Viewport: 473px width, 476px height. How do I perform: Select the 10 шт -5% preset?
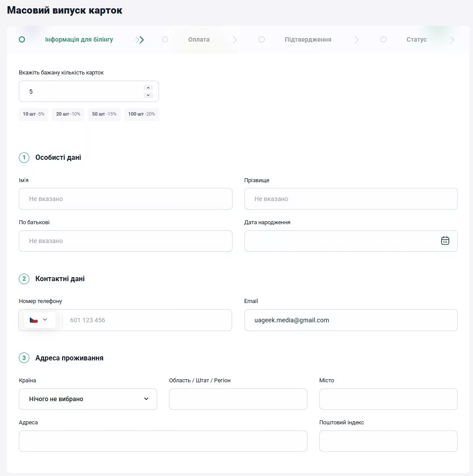pyautogui.click(x=34, y=114)
